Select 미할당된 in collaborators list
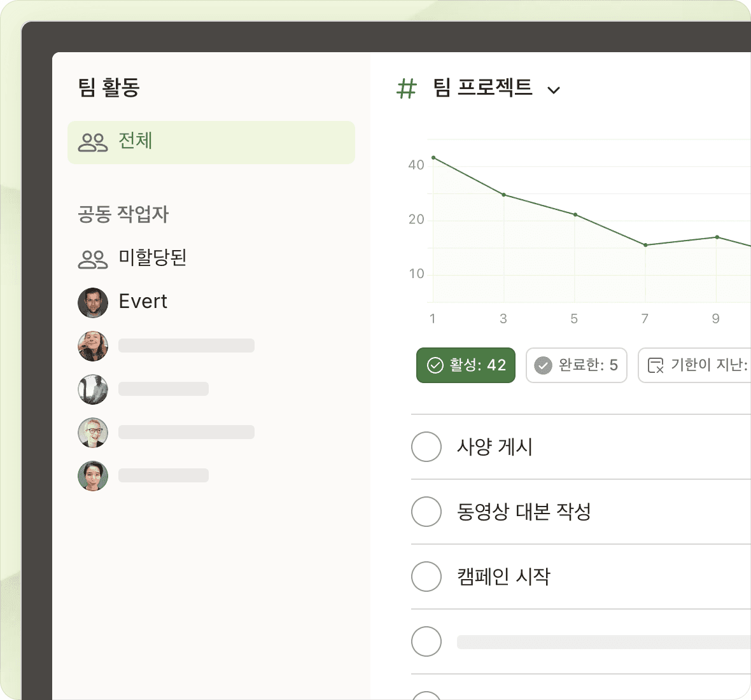Screen dimensions: 751x700 152,258
